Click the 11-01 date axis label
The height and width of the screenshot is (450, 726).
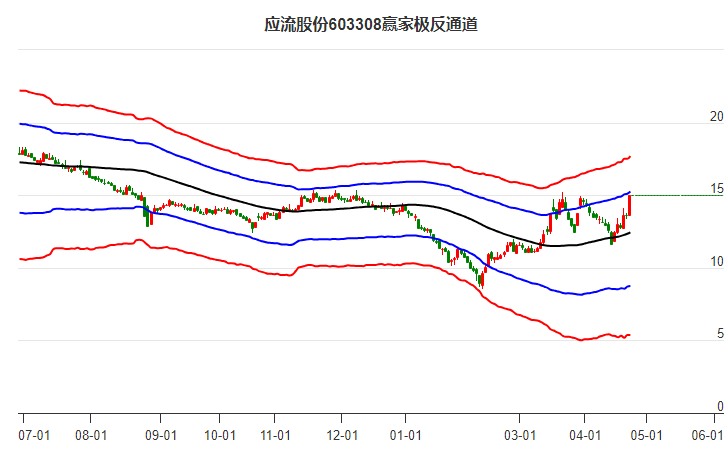click(x=275, y=435)
